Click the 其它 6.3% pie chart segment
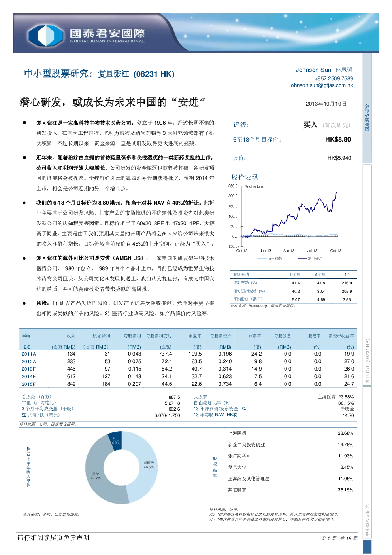This screenshot has height=555, width=392. [115, 441]
